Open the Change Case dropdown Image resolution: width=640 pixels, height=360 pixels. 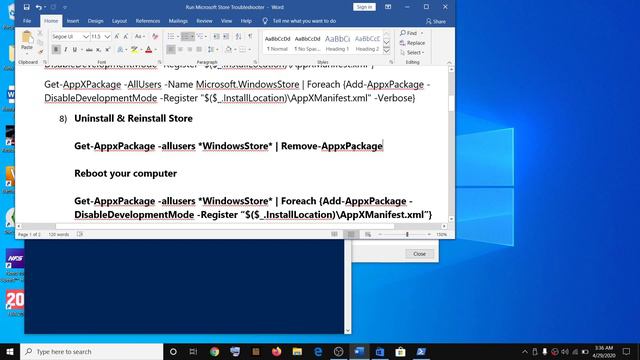coord(140,36)
